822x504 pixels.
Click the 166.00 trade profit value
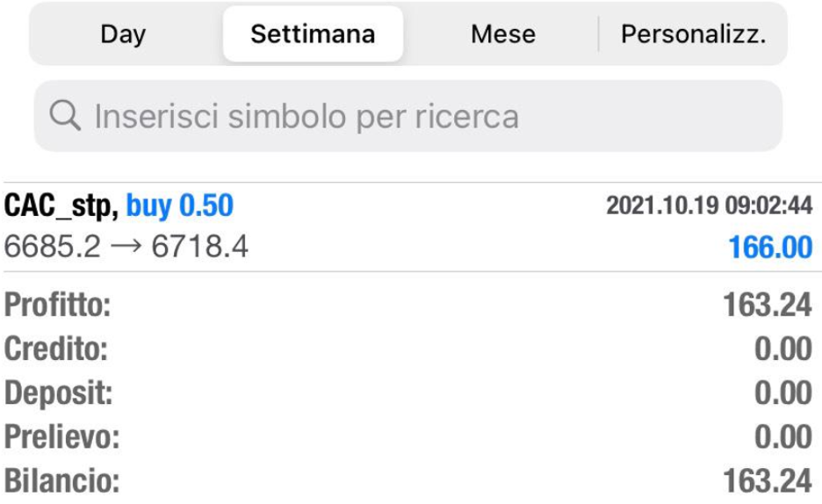click(x=770, y=248)
